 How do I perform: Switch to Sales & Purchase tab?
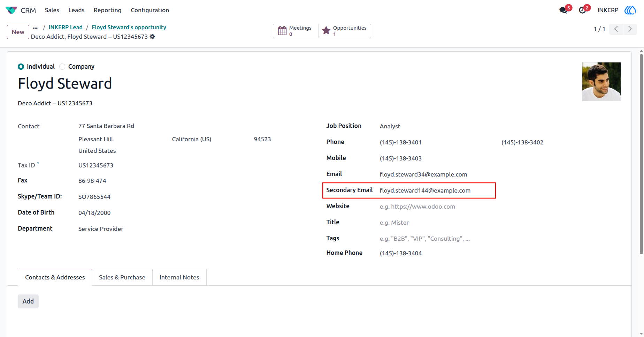pyautogui.click(x=122, y=277)
